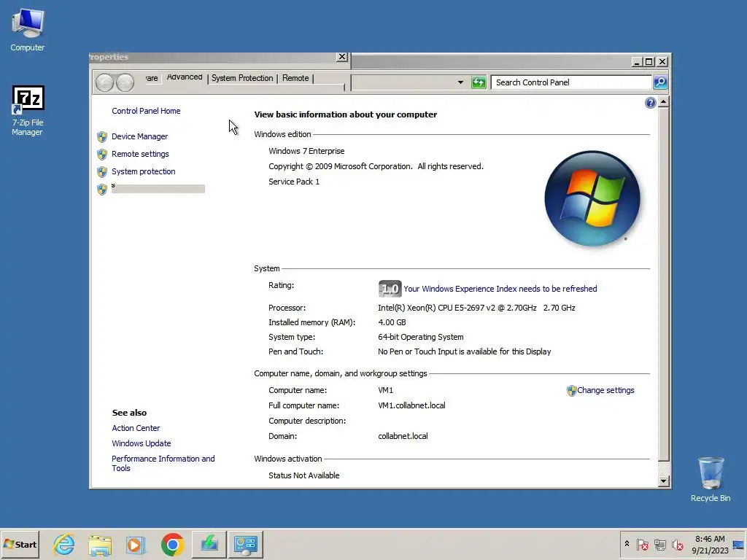The height and width of the screenshot is (560, 747).
Task: Close the System Properties dialog
Action: pos(341,57)
